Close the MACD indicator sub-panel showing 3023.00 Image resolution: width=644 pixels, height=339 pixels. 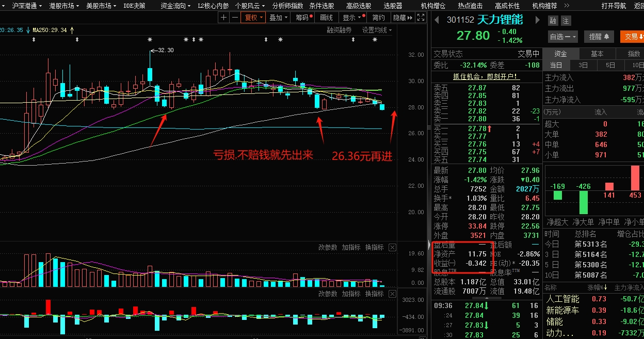392,294
